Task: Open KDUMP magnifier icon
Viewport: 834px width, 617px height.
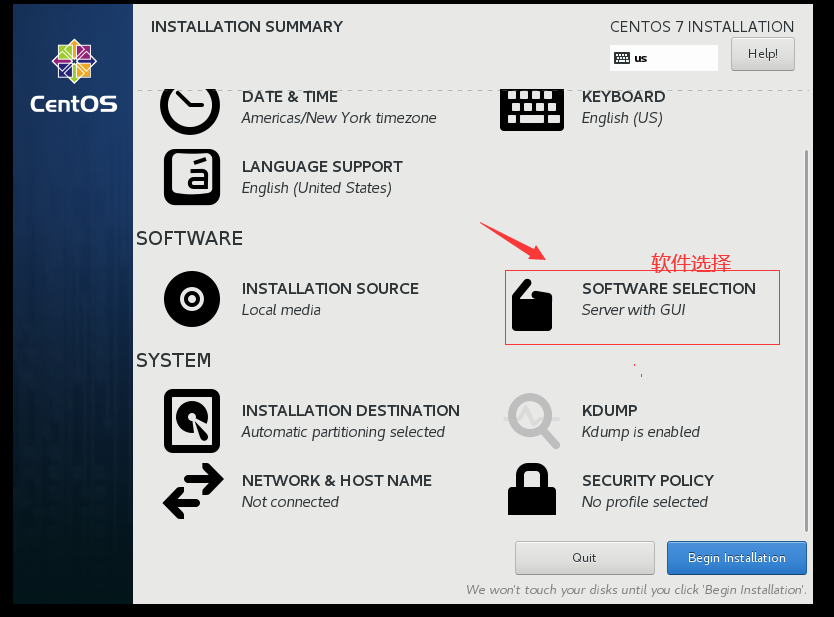Action: pos(532,421)
